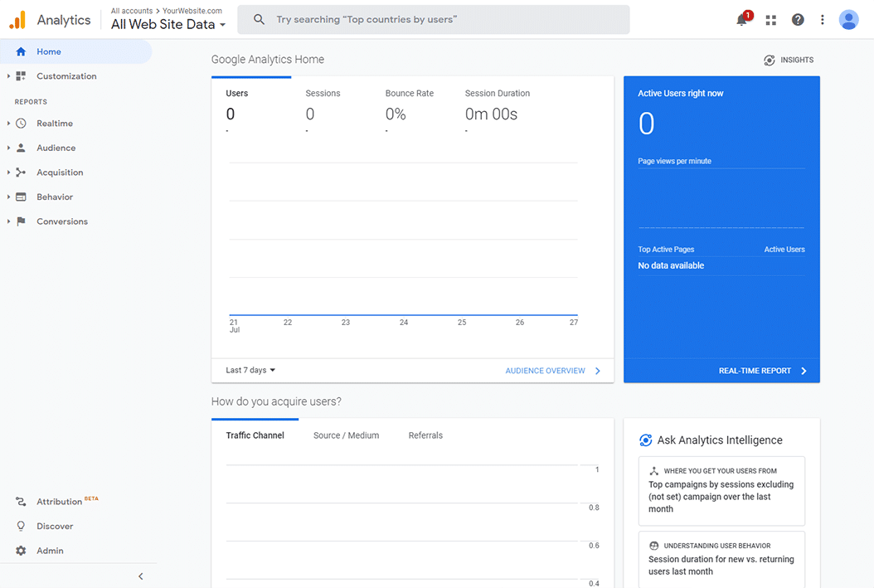The image size is (874, 588).
Task: Click the search bar field
Action: tap(433, 19)
